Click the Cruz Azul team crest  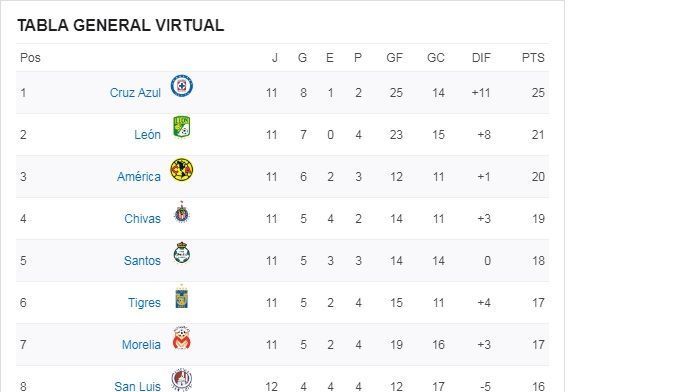coord(182,86)
